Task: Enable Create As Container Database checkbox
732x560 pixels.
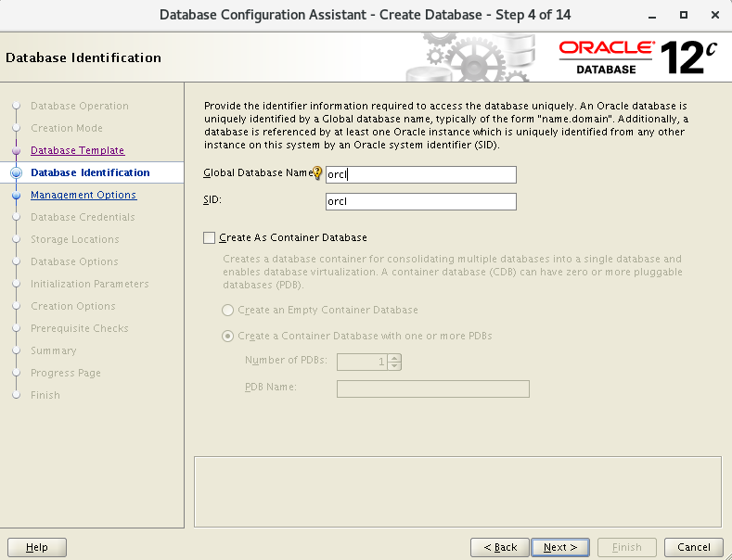Action: 209,237
